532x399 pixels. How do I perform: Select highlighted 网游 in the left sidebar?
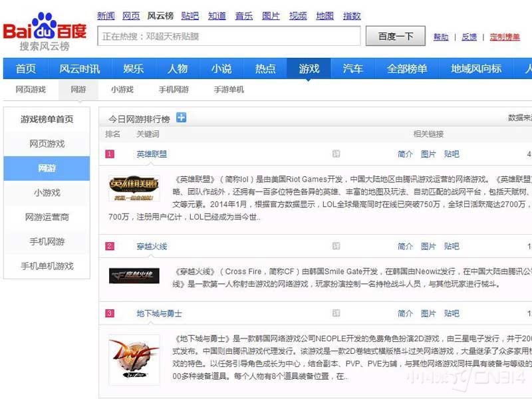pos(47,168)
